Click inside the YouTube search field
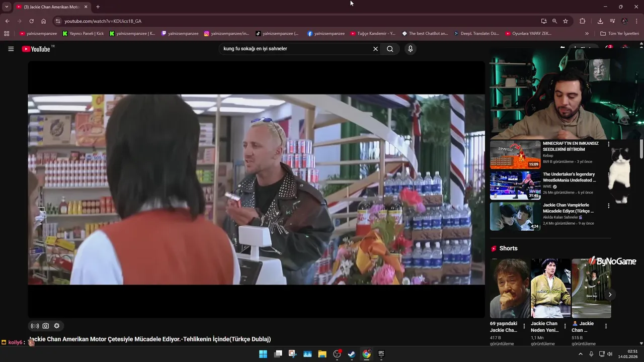 (x=296, y=49)
